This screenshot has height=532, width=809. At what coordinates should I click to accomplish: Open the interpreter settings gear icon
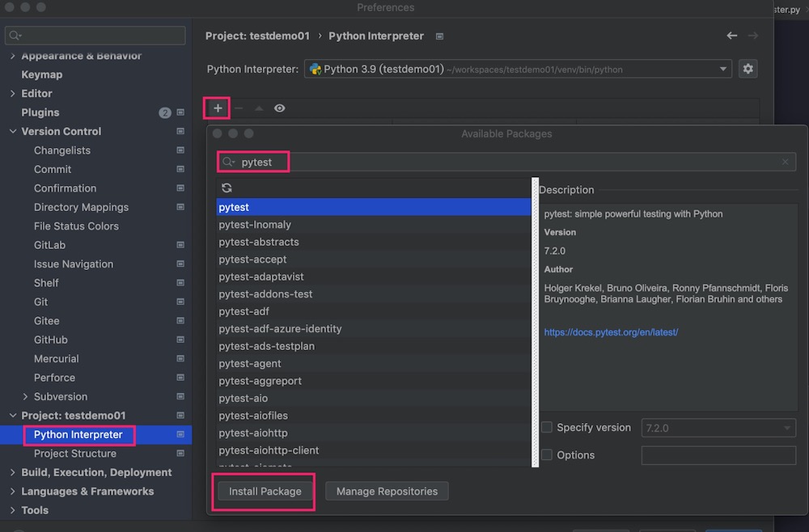(x=748, y=69)
